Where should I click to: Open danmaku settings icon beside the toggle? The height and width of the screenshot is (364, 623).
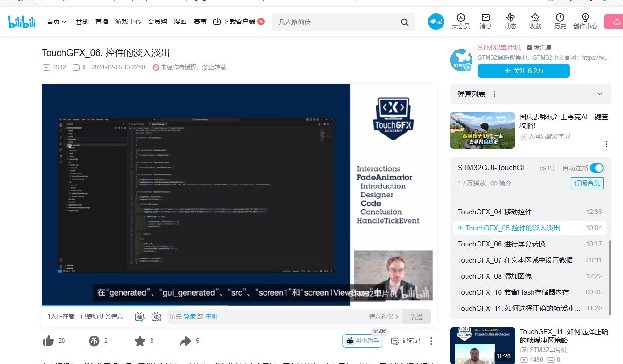point(156,316)
